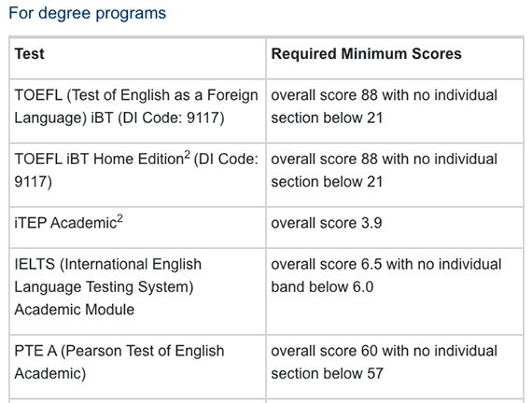The height and width of the screenshot is (403, 532).
Task: Click the 'Academic Module' text line
Action: click(x=75, y=310)
